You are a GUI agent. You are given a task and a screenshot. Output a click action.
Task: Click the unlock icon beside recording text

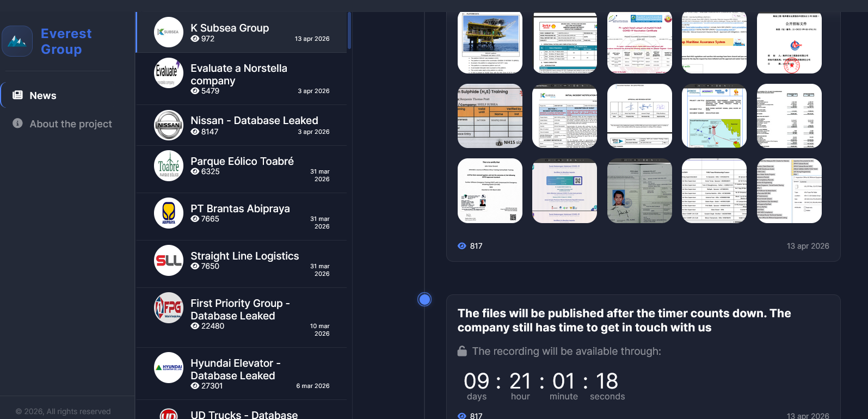click(x=462, y=352)
